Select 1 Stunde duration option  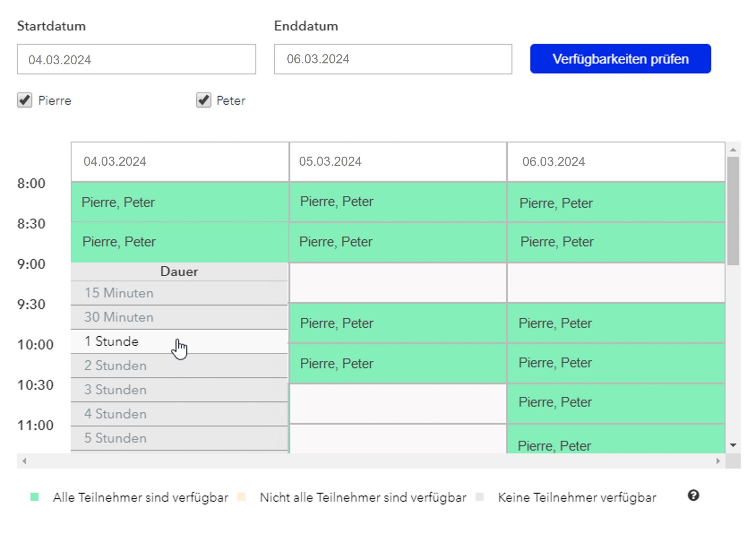pos(179,341)
